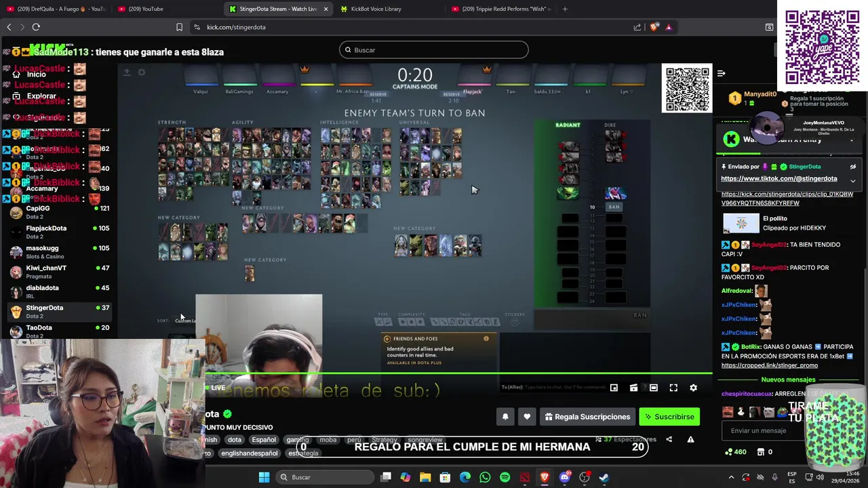Select the Español stream tag
868x488 pixels.
tap(264, 440)
